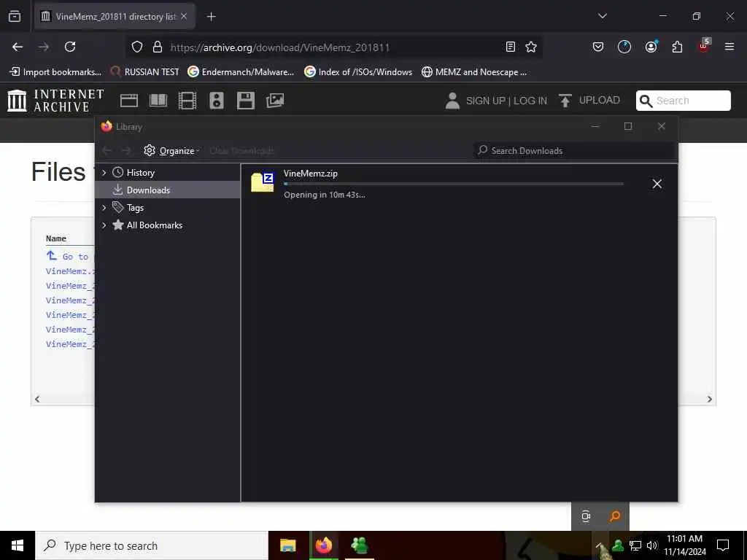Click the List all tabs chevron
Viewport: 747px width, 560px height.
pyautogui.click(x=602, y=16)
